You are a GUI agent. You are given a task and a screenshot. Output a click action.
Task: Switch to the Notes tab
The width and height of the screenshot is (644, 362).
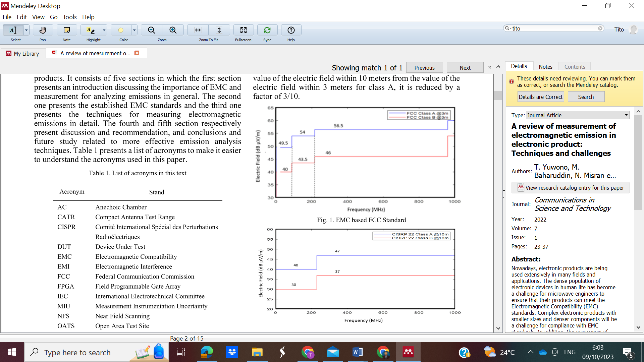tap(545, 67)
